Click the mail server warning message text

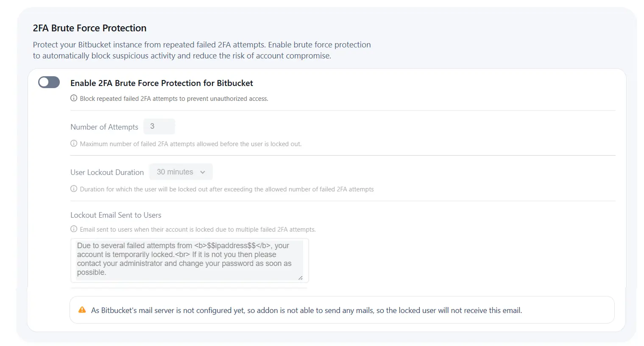coord(306,310)
